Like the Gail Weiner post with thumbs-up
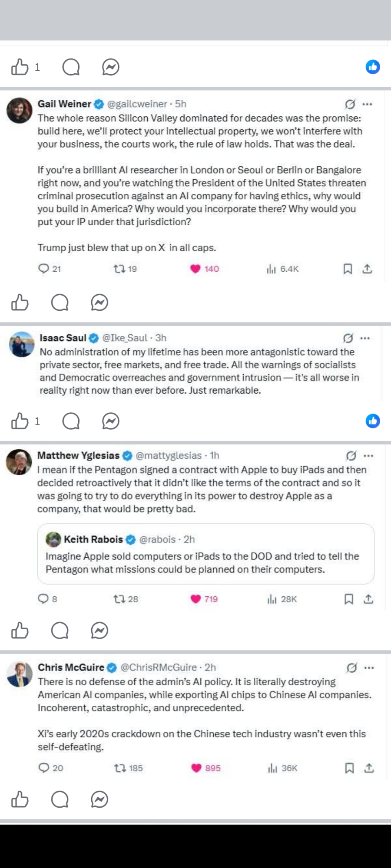This screenshot has width=391, height=868. tap(20, 302)
